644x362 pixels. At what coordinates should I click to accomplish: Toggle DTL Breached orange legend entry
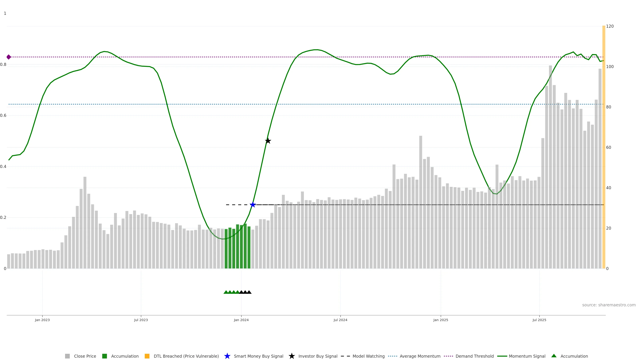(x=147, y=356)
